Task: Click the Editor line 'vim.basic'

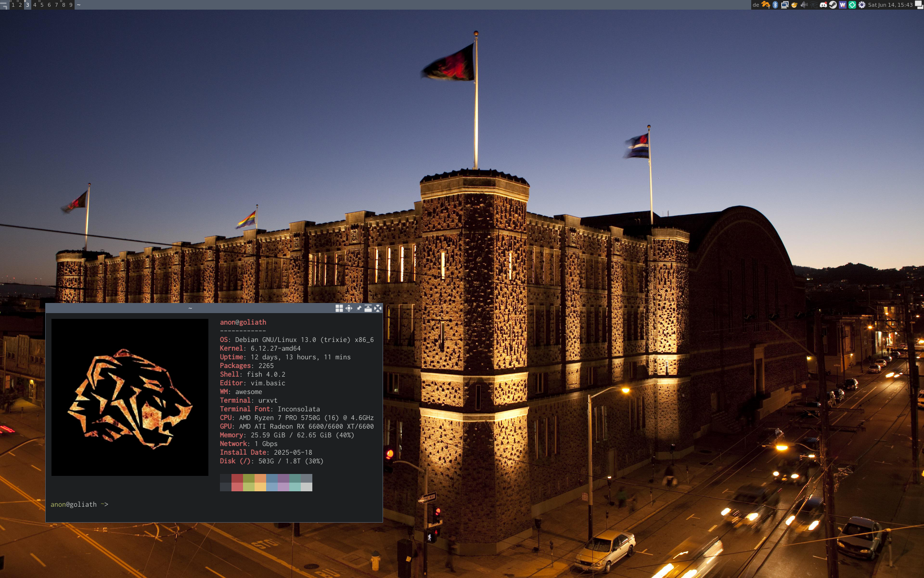Action: [x=253, y=383]
